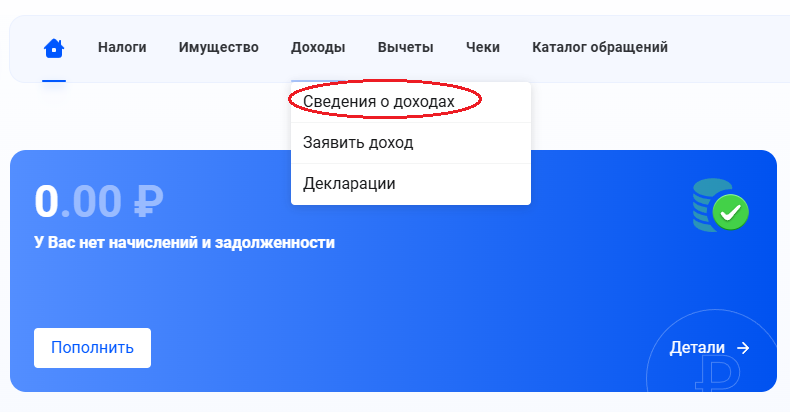This screenshot has height=412, width=790.
Task: Click the 'У Вас нет начислений' message
Action: coord(184,242)
